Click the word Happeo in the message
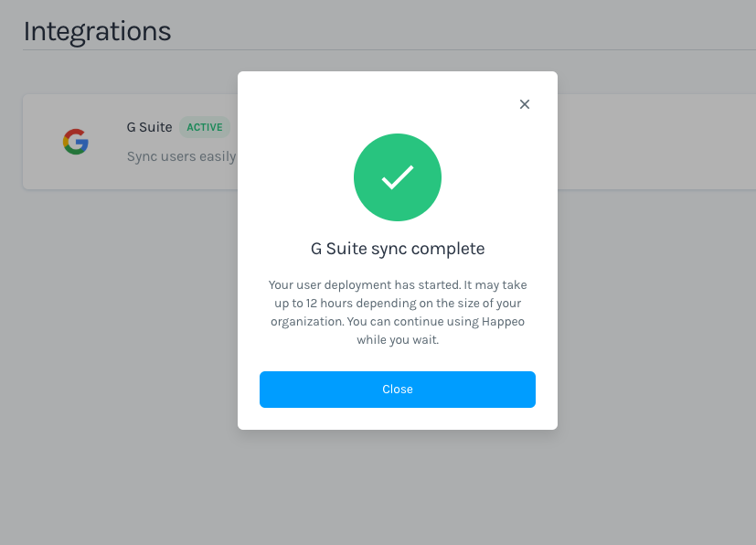Image resolution: width=756 pixels, height=545 pixels. pos(504,321)
